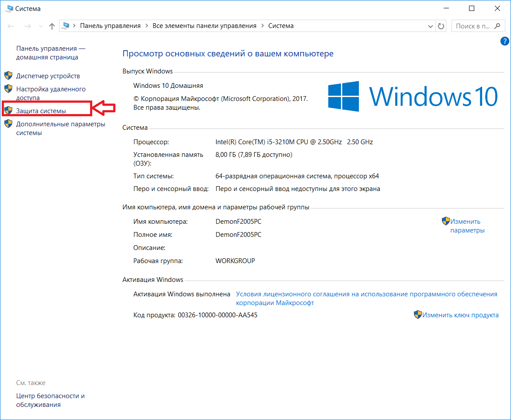Click full name 'DemonF2005PC' in 'Полное имя' row
Screen dimensions: 511x420
coord(239,235)
